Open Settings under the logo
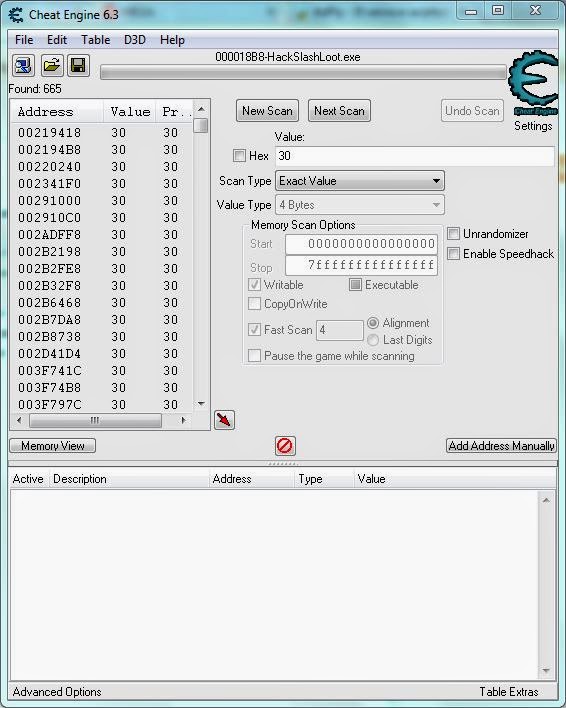 pos(533,126)
